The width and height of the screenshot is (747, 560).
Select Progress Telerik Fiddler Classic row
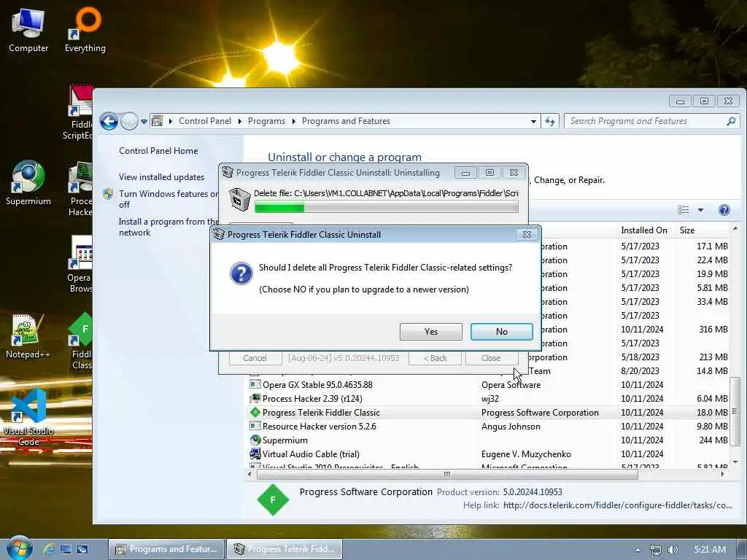[x=488, y=413]
